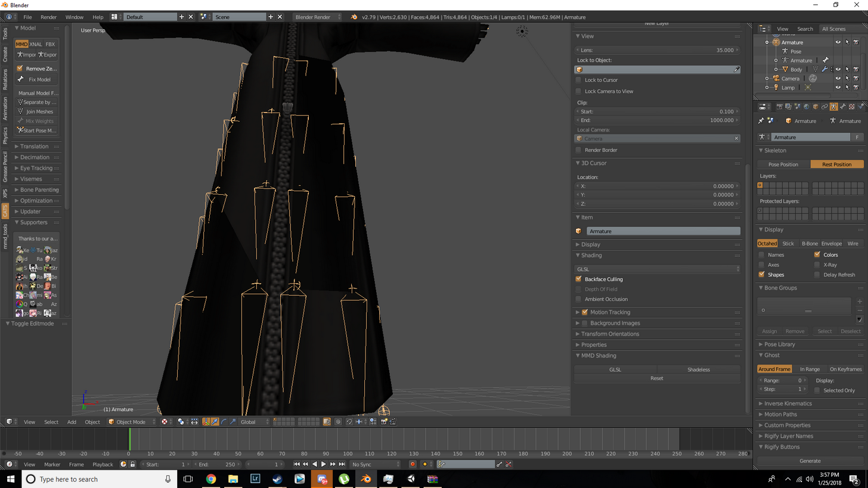This screenshot has height=488, width=868.
Task: Expand the Eye Tracking section
Action: click(x=36, y=168)
